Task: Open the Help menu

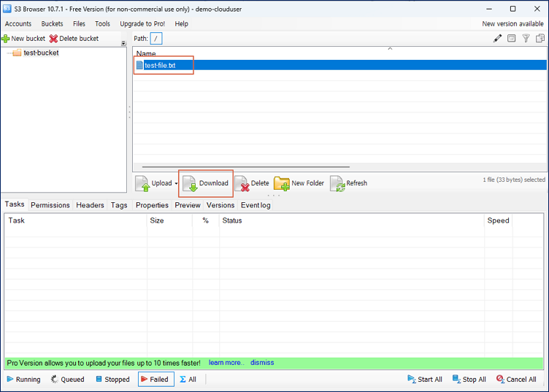Action: point(181,24)
